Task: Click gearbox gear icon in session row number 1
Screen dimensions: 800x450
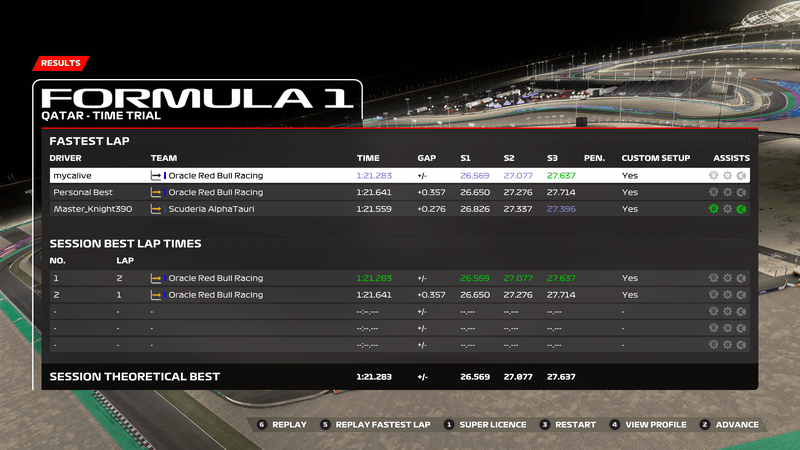Action: tap(728, 278)
